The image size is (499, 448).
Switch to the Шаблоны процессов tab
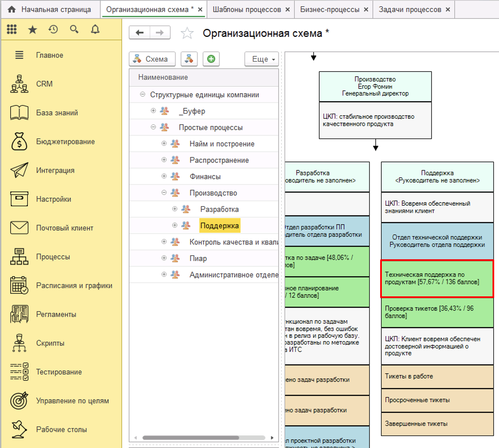pos(247,10)
